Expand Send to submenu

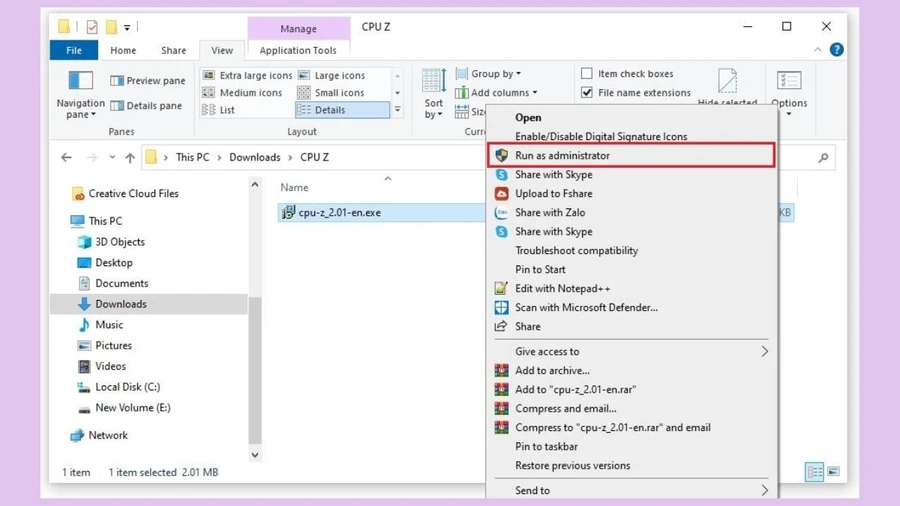765,490
